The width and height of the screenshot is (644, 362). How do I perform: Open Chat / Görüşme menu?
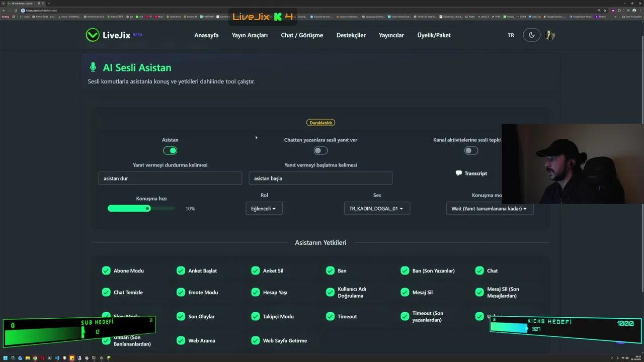point(302,35)
